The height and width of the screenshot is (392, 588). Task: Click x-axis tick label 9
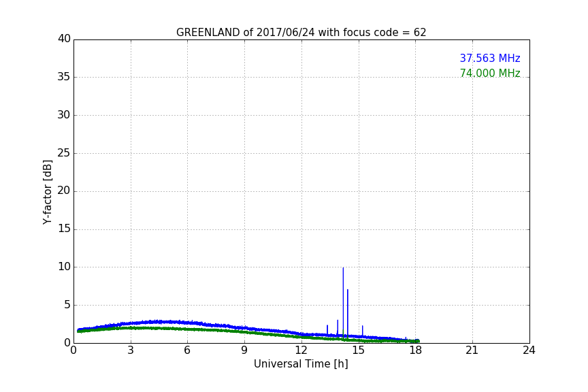(244, 350)
